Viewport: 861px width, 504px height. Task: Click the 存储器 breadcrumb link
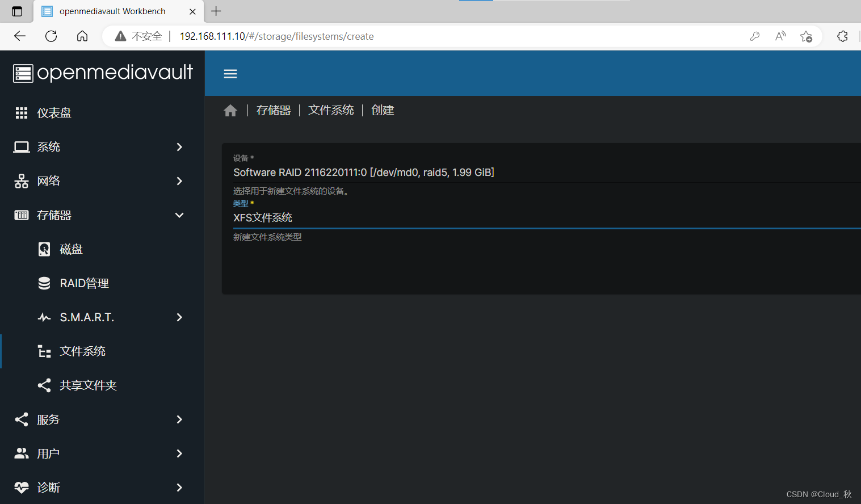[274, 110]
